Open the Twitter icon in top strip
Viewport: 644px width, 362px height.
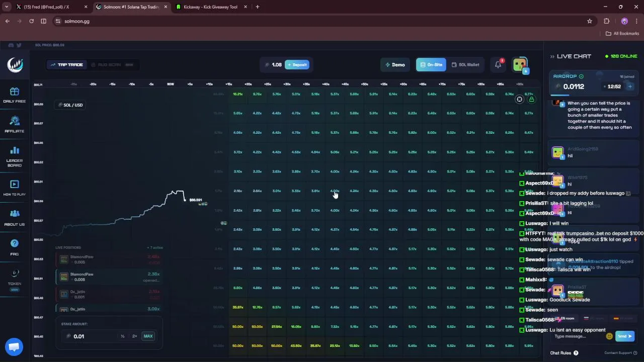19,45
